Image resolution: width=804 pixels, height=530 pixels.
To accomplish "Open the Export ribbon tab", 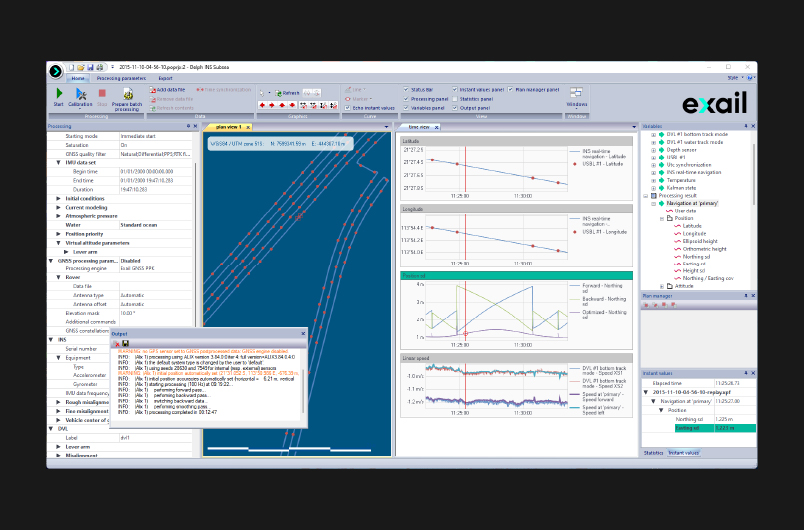I will coord(165,78).
